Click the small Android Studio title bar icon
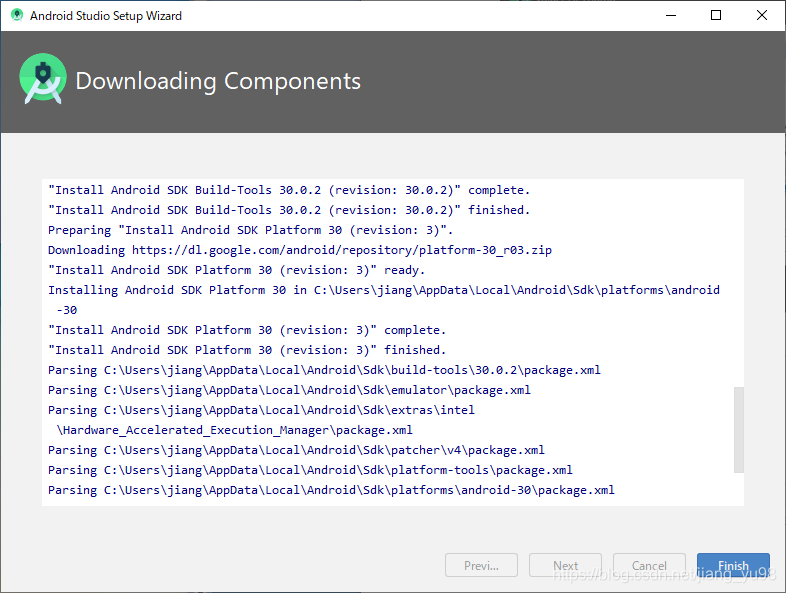This screenshot has width=786, height=593. (x=17, y=15)
